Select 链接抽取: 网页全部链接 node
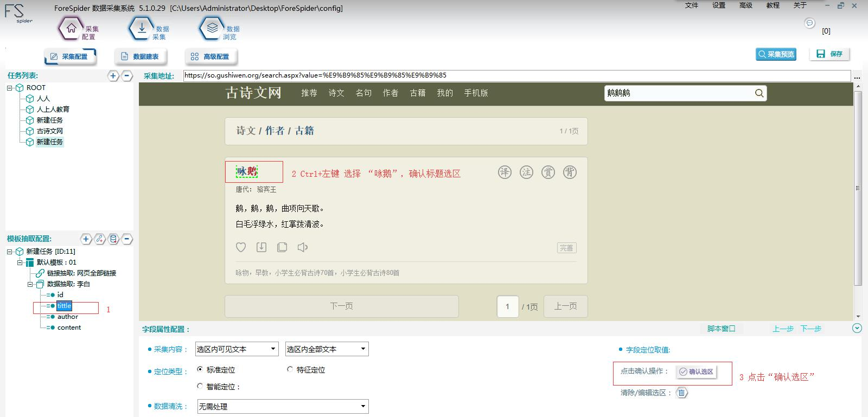 click(x=81, y=273)
